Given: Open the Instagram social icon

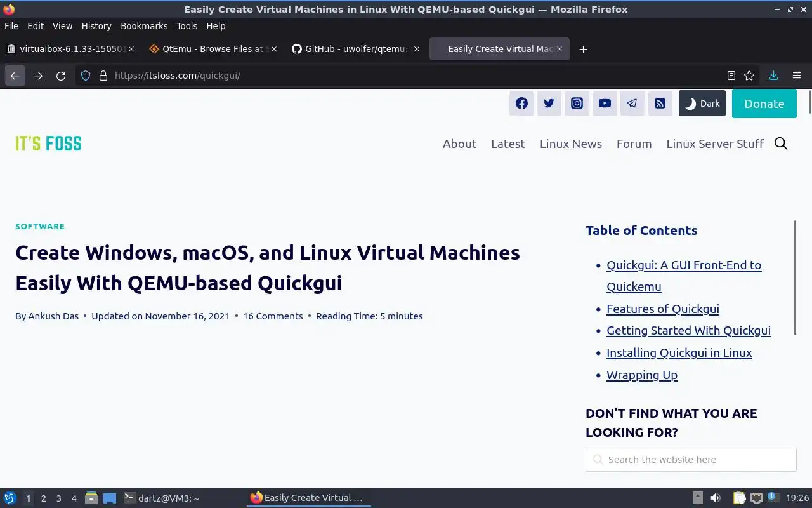Looking at the screenshot, I should pos(577,104).
